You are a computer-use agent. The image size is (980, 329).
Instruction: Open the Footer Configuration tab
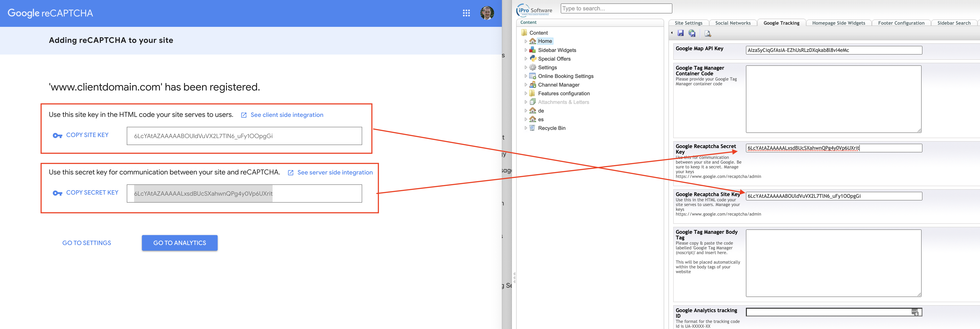pos(901,23)
